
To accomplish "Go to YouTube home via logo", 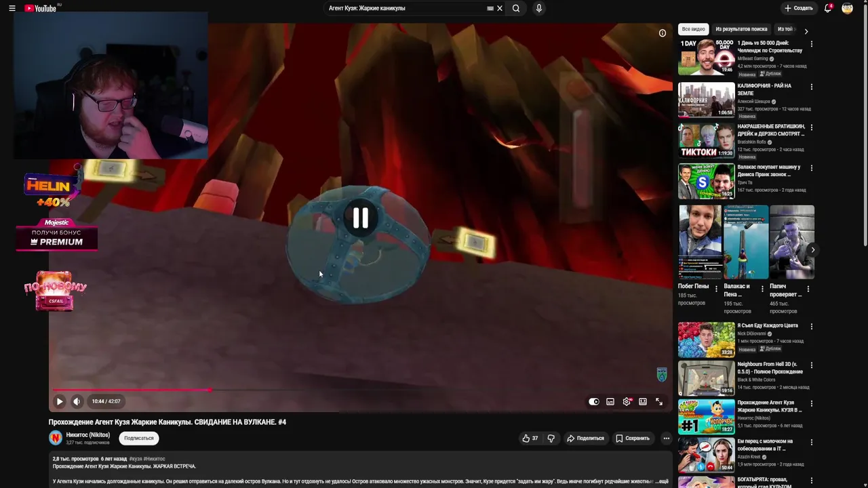I will (x=41, y=8).
